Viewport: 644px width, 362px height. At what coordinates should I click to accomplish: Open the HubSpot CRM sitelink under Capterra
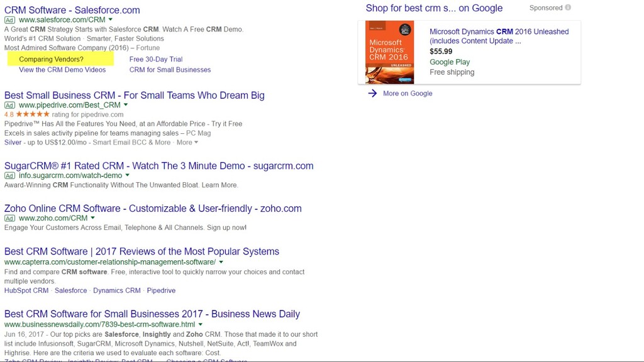[x=26, y=290]
